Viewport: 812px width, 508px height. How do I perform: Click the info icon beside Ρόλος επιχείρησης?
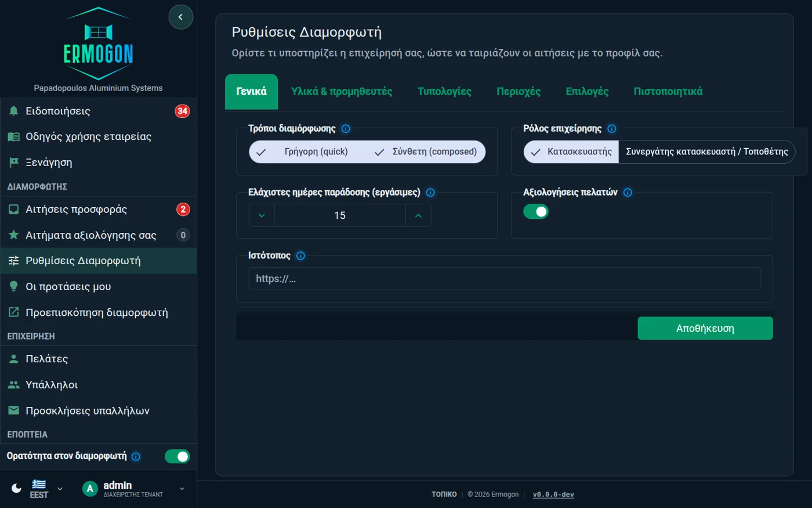(611, 129)
